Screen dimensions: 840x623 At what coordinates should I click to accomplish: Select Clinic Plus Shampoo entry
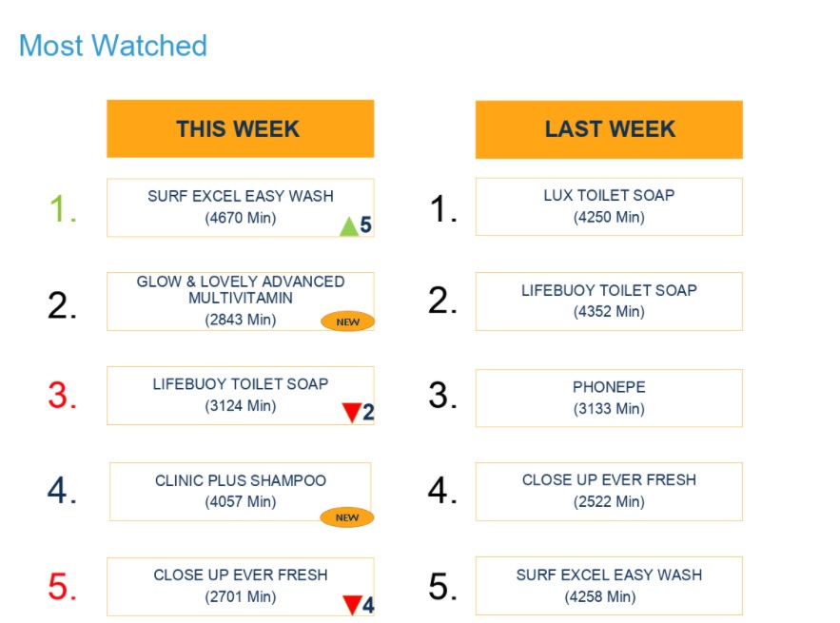(240, 491)
